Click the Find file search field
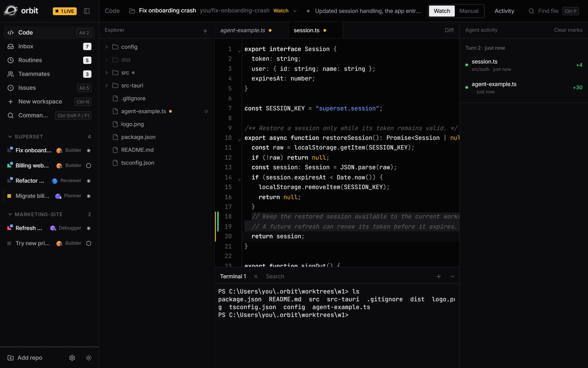Viewport: 588px width, 368px height. 554,11
